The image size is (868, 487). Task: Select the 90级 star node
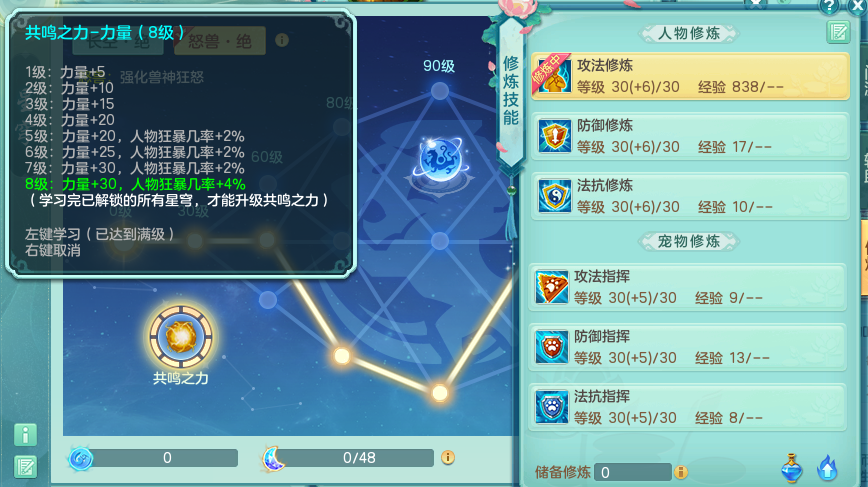(x=440, y=91)
